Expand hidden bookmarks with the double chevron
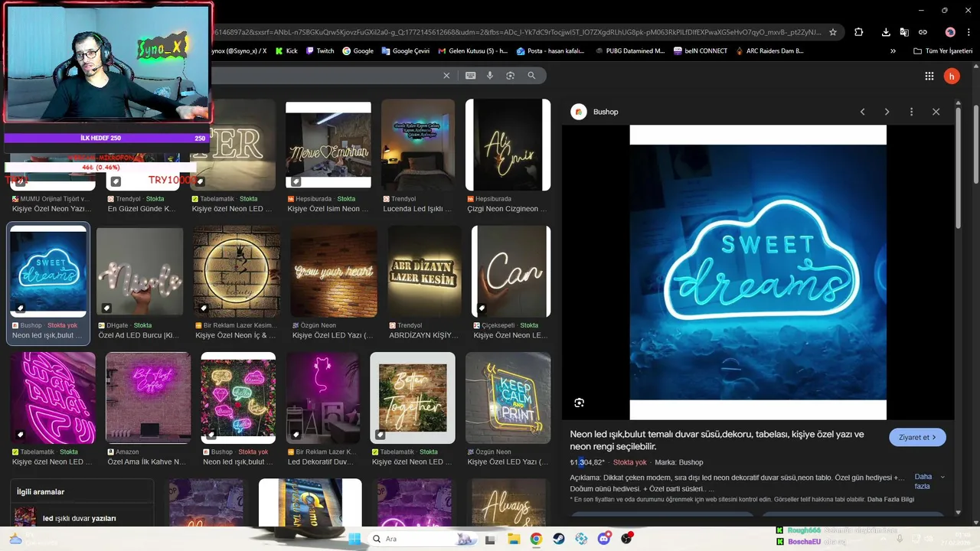The width and height of the screenshot is (980, 551). 893,51
